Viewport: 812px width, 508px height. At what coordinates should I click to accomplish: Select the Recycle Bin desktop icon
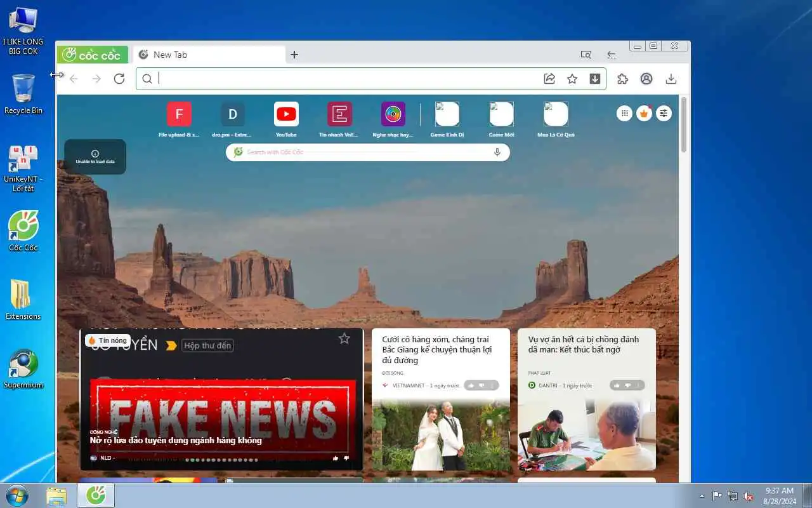(23, 94)
